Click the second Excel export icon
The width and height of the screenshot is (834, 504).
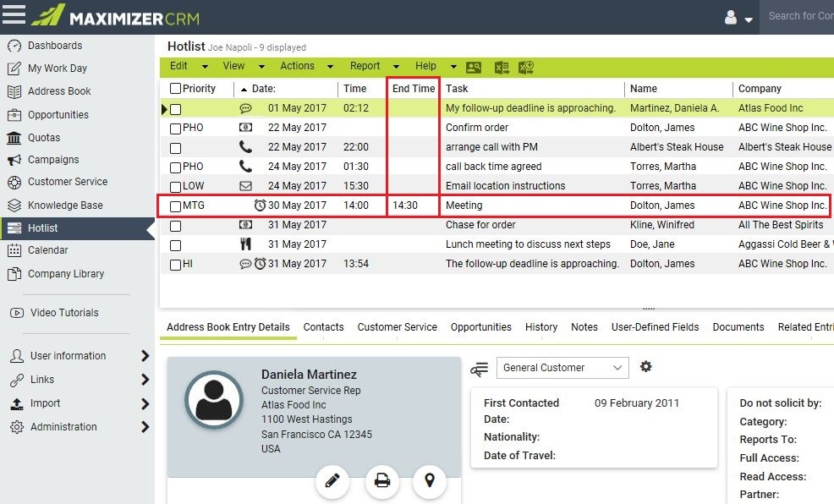526,68
